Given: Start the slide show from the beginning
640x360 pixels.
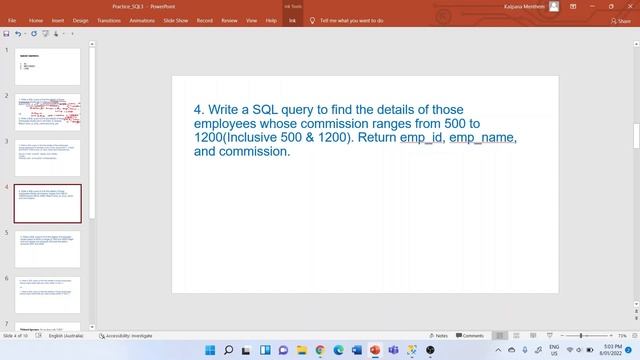Looking at the screenshot, I should (x=45, y=34).
